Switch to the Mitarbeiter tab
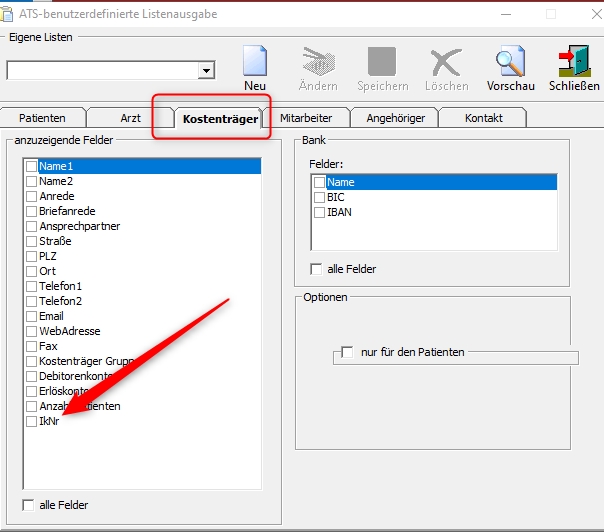Screen dimensions: 604x532 pyautogui.click(x=306, y=118)
